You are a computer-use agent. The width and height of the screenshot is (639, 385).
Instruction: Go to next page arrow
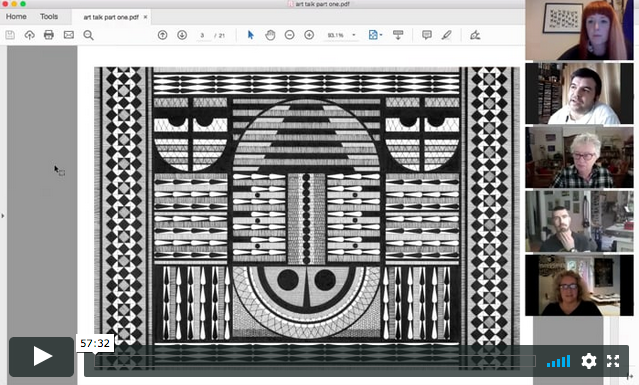click(x=182, y=35)
